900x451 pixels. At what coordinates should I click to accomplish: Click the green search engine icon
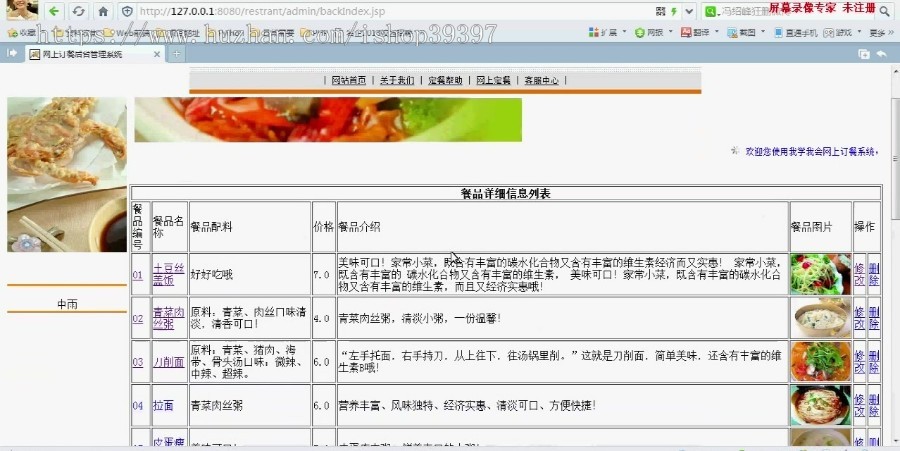pos(711,11)
